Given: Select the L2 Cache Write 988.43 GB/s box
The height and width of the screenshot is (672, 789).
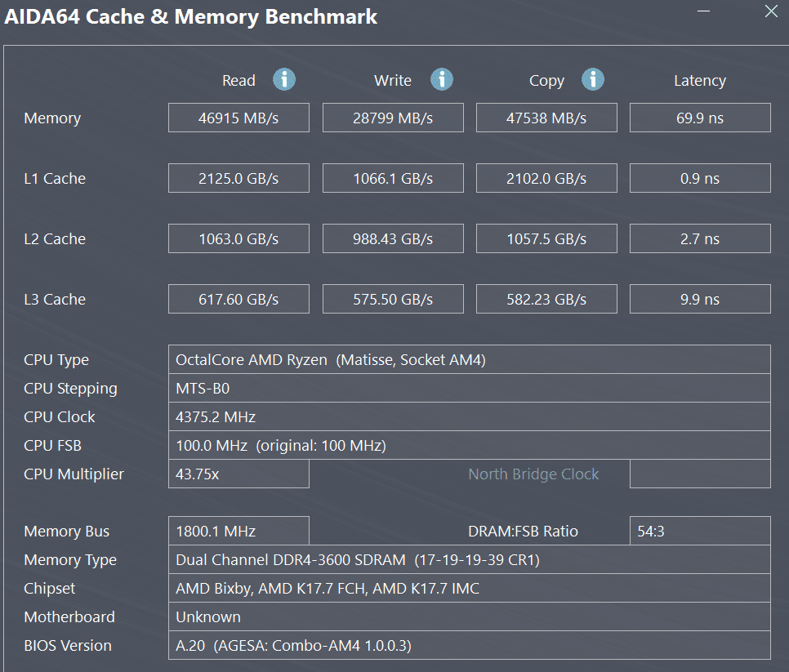Looking at the screenshot, I should tap(393, 238).
